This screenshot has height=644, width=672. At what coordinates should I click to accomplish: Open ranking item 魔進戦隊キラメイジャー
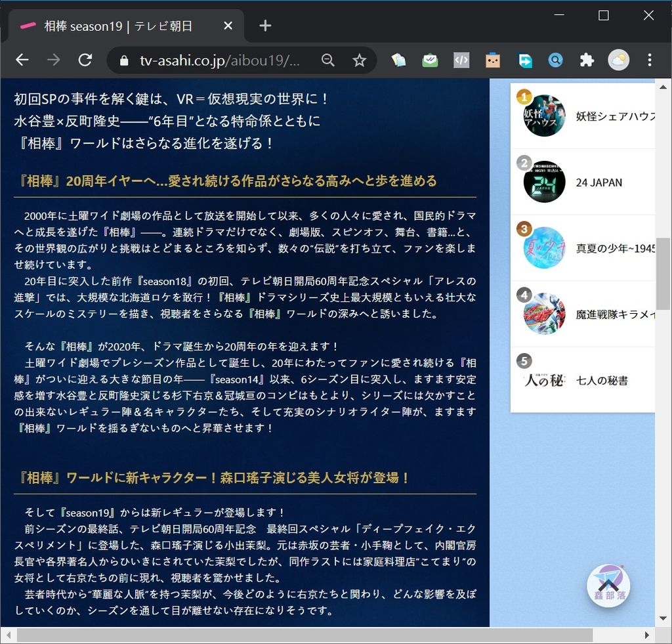pyautogui.click(x=583, y=314)
